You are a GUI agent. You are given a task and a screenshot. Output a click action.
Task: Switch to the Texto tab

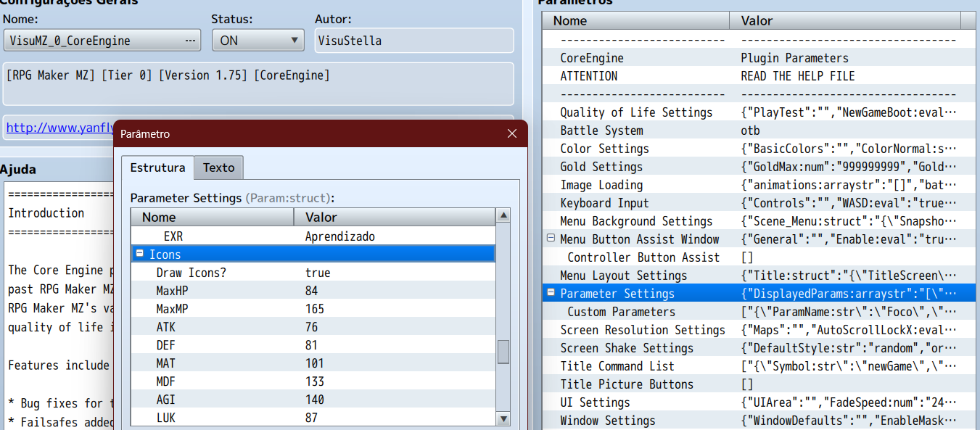tap(218, 168)
